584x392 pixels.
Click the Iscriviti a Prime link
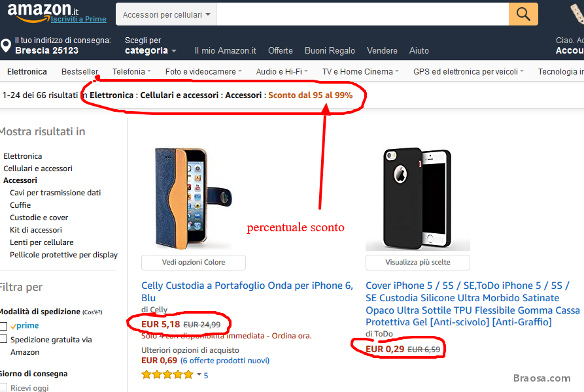click(78, 19)
